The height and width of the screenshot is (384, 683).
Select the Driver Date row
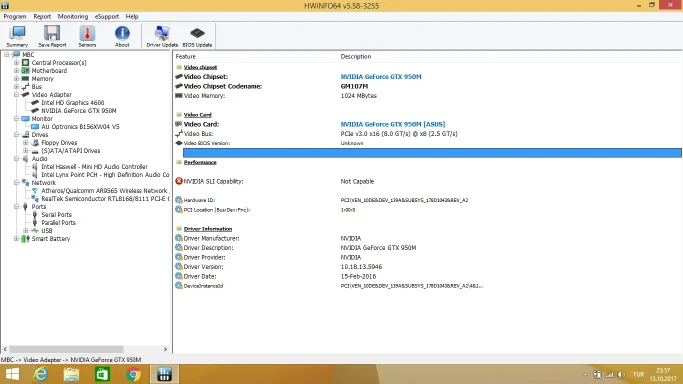427,276
